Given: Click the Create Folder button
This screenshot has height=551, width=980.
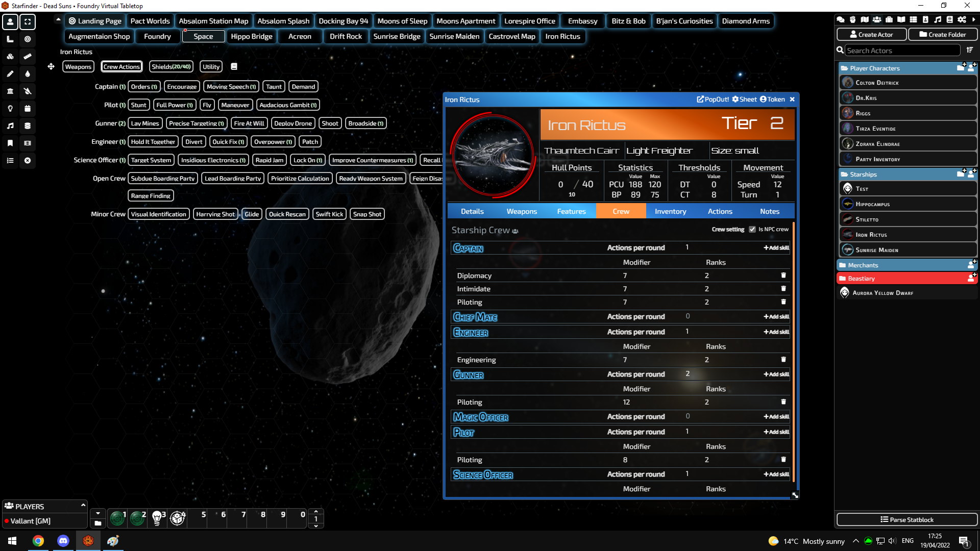Looking at the screenshot, I should (943, 35).
